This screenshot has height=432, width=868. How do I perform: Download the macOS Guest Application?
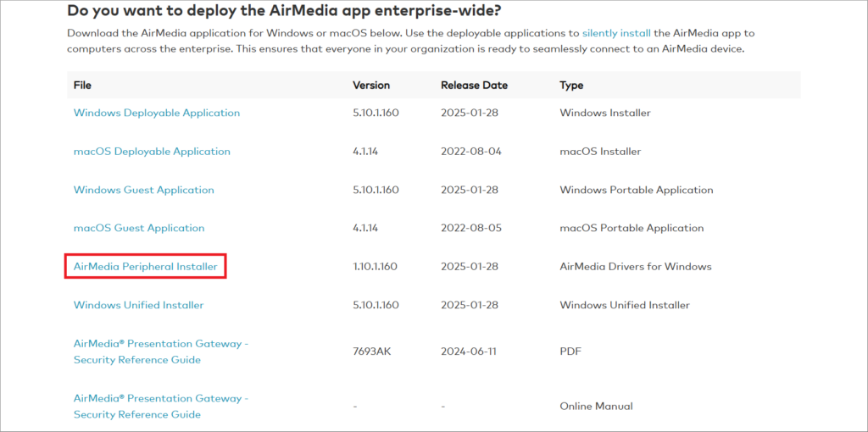[x=139, y=228]
